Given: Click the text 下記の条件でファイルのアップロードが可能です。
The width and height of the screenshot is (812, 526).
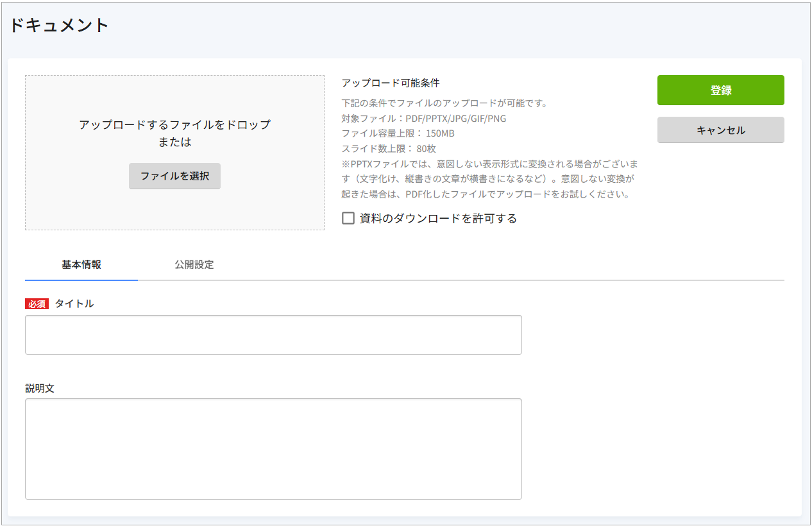Looking at the screenshot, I should (444, 103).
